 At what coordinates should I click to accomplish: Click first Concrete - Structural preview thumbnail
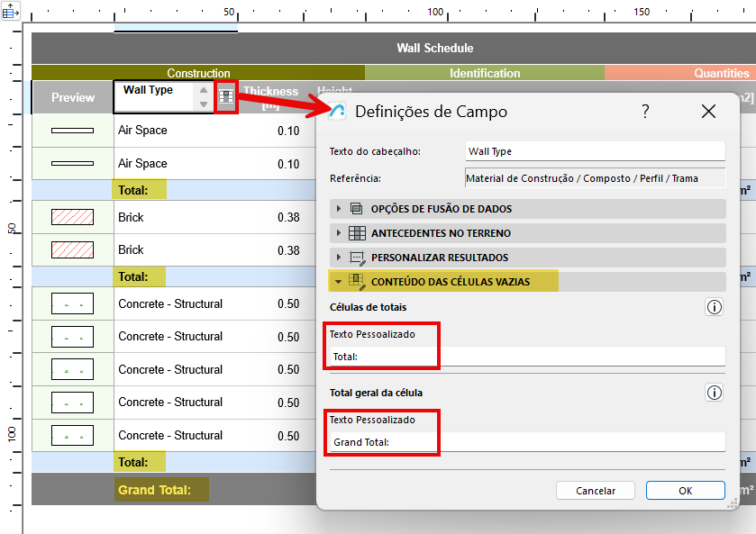72,303
